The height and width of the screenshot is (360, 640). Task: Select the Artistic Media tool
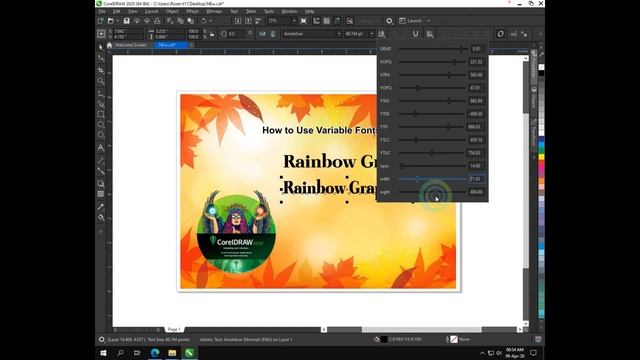coord(101,104)
